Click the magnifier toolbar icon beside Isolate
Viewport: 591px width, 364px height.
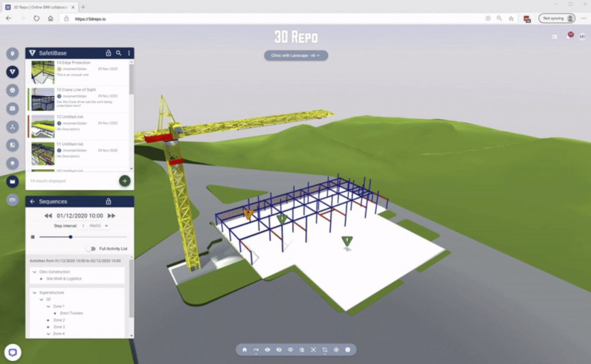point(301,350)
